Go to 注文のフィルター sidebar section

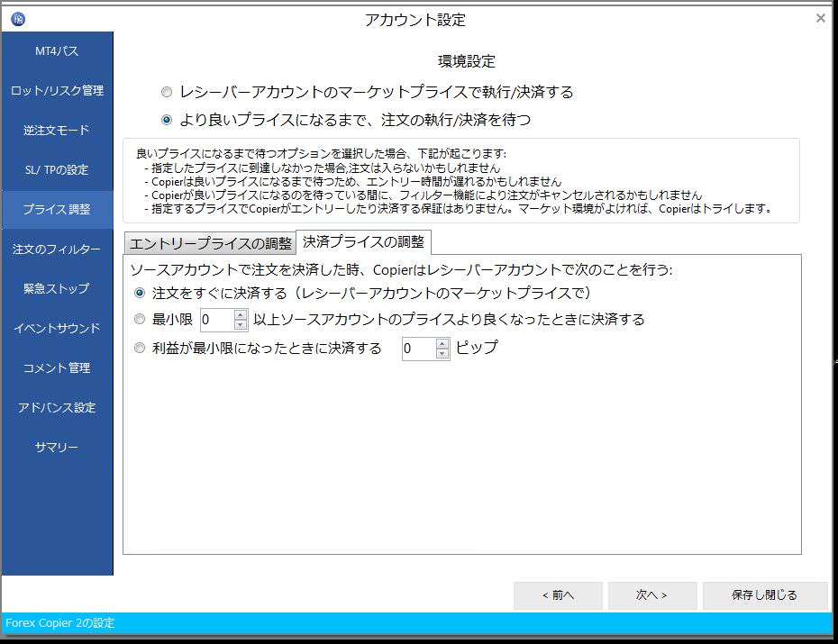coord(57,249)
